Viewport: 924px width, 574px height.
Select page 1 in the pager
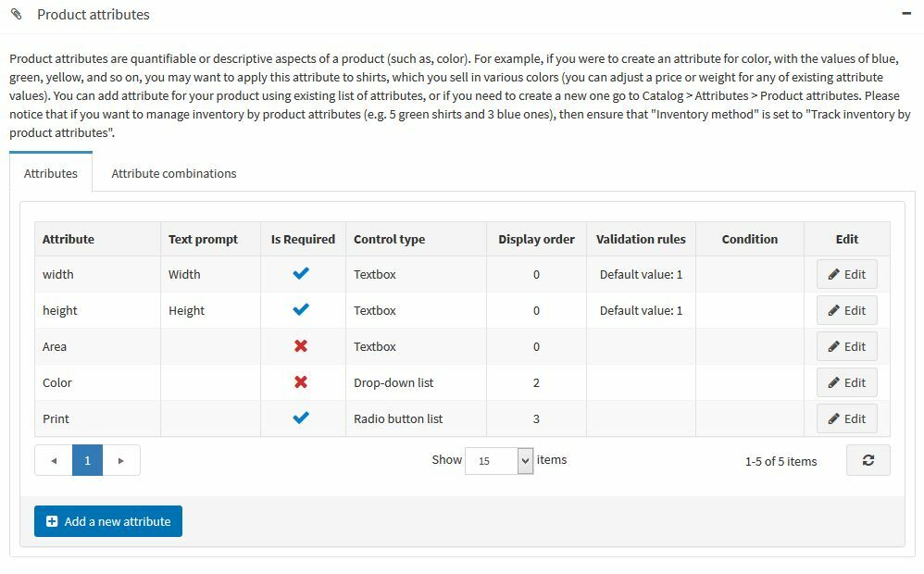[87, 460]
